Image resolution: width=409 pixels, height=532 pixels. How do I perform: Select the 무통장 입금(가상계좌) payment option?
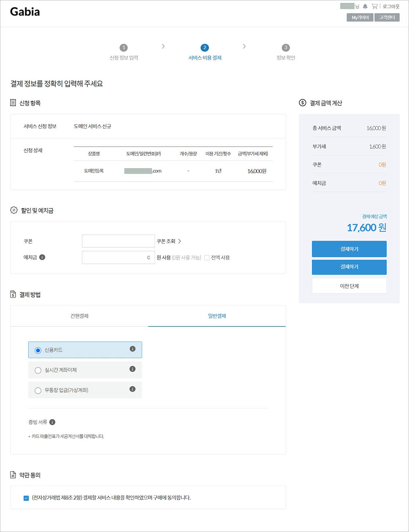coord(38,390)
